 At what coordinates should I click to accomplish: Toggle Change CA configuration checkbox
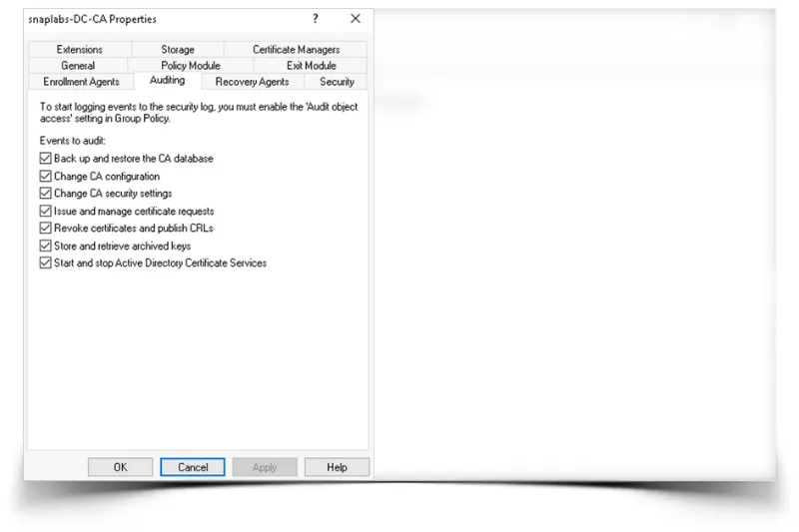point(45,176)
